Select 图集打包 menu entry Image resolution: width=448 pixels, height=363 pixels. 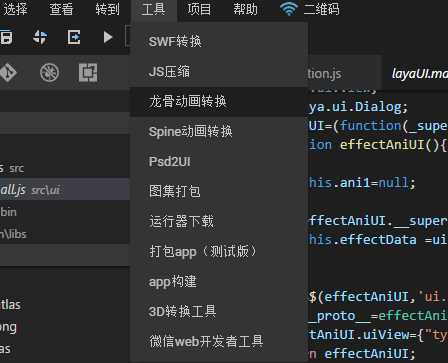[x=219, y=192]
